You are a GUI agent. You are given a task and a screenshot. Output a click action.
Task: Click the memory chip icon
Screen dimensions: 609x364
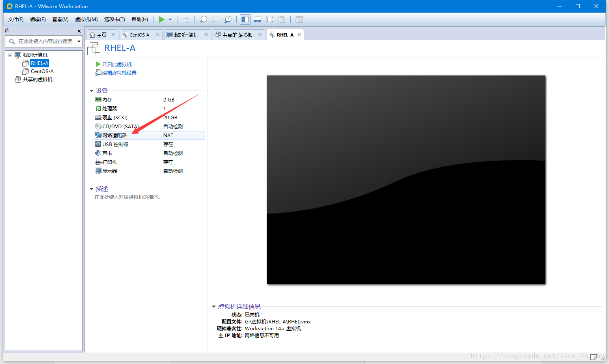pos(98,99)
